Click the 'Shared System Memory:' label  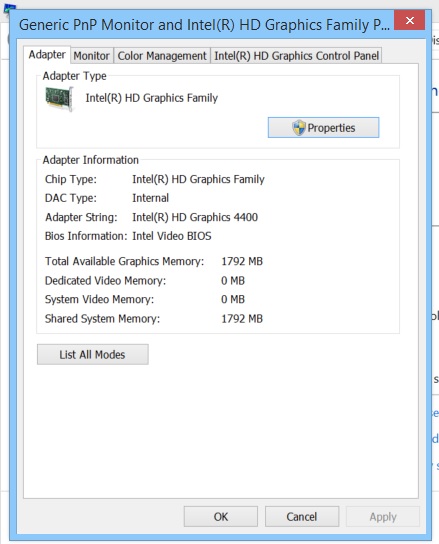pyautogui.click(x=102, y=318)
